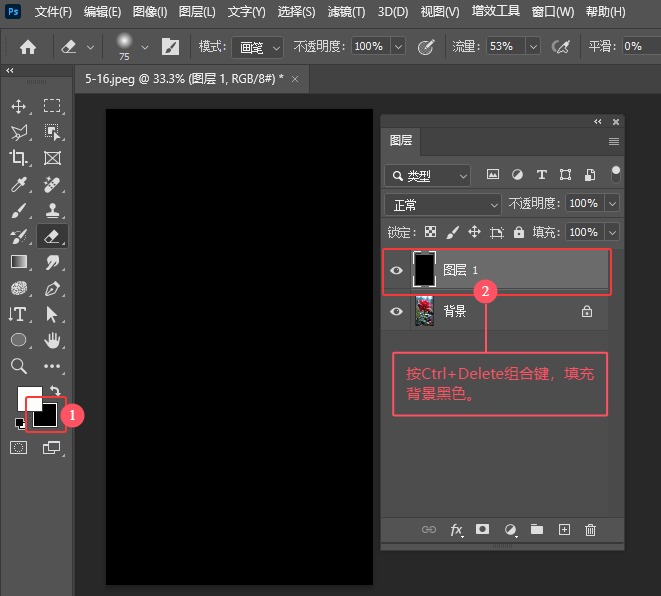Select the Eraser tool in toolbox
661x596 pixels.
point(52,236)
